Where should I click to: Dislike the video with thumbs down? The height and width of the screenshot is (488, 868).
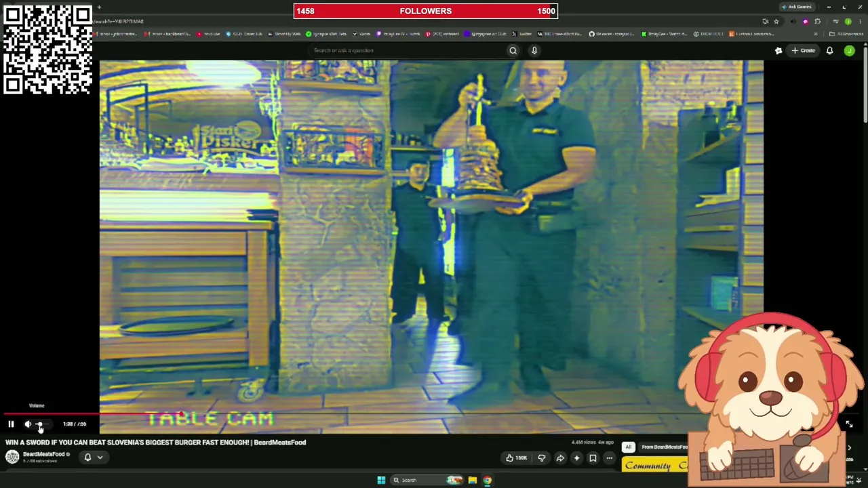click(x=541, y=458)
